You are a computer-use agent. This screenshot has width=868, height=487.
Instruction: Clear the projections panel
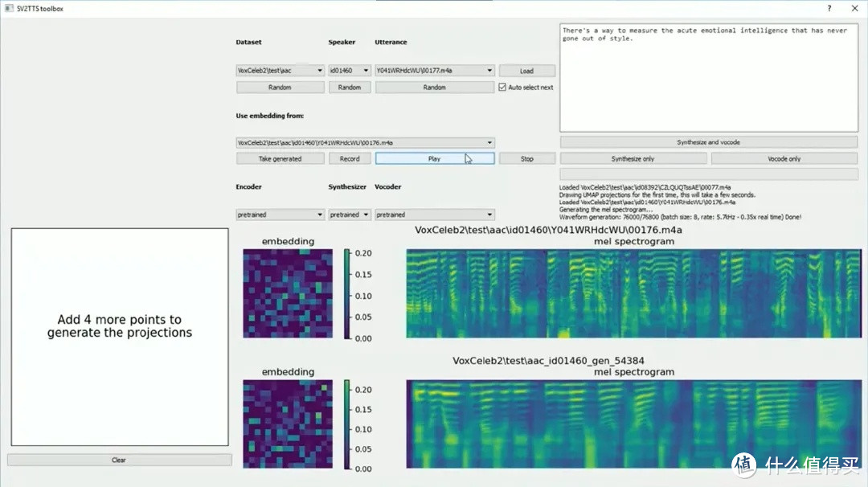tap(119, 460)
